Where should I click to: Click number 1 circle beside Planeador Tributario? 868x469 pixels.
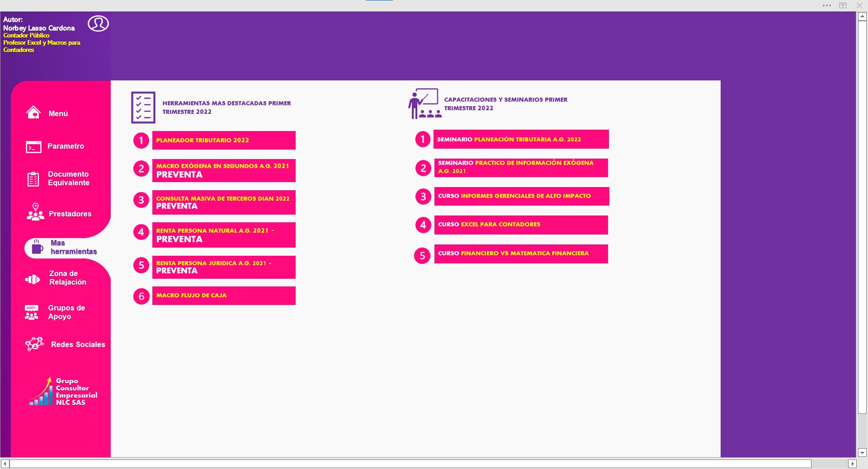click(141, 141)
